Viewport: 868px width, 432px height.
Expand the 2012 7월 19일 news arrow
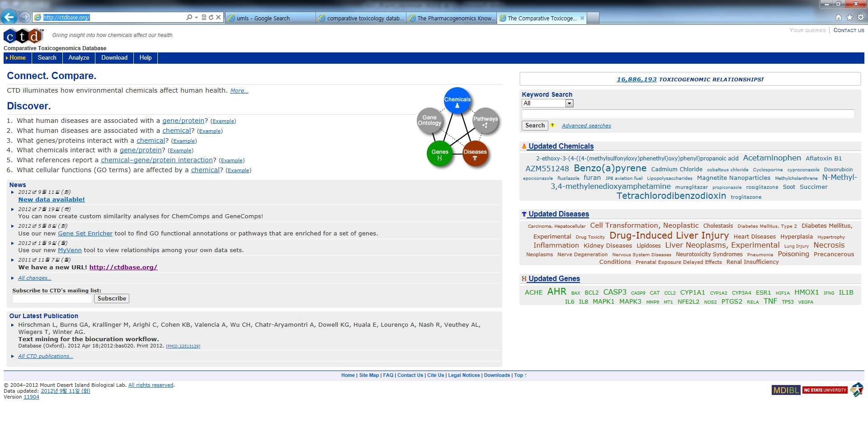point(13,209)
